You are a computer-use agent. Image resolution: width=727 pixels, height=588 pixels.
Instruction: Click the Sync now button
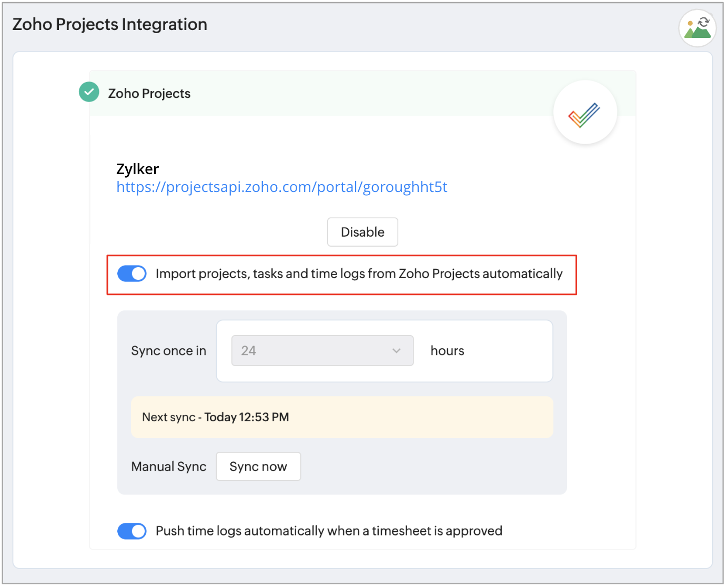258,467
